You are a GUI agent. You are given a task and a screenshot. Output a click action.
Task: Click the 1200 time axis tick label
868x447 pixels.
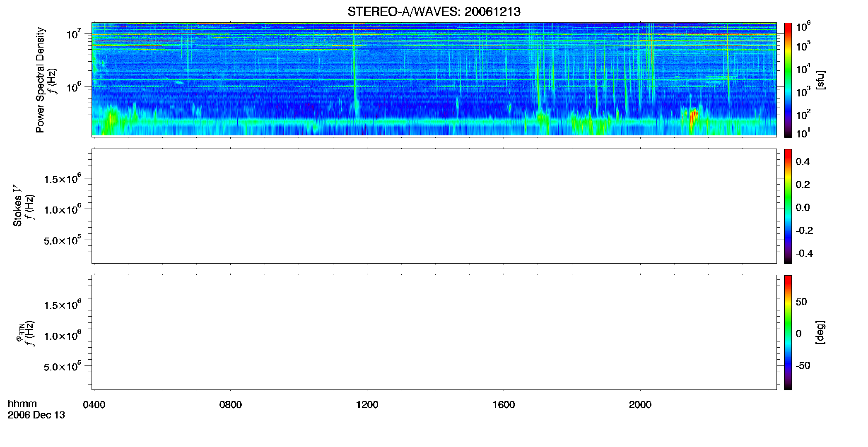click(x=367, y=405)
